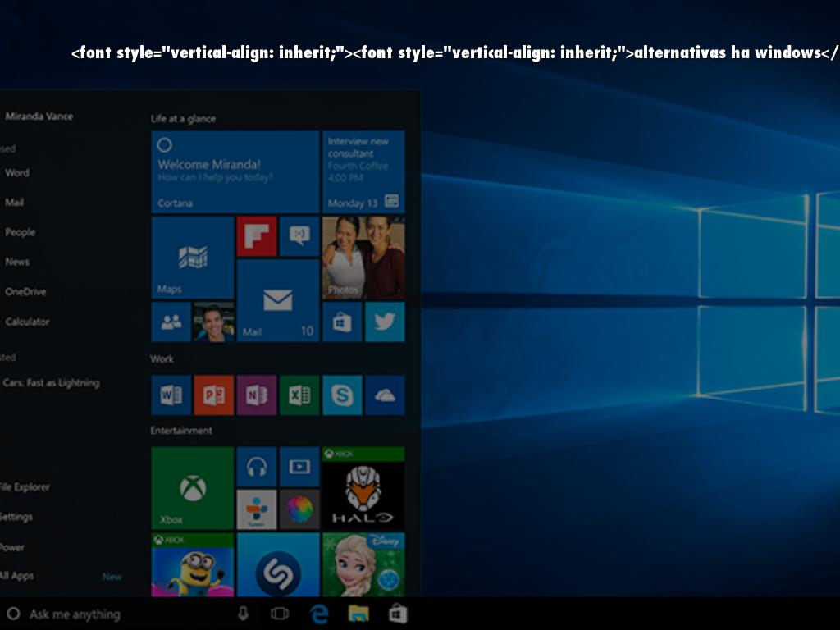The height and width of the screenshot is (630, 840).
Task: Launch the Twitter tile
Action: point(385,322)
